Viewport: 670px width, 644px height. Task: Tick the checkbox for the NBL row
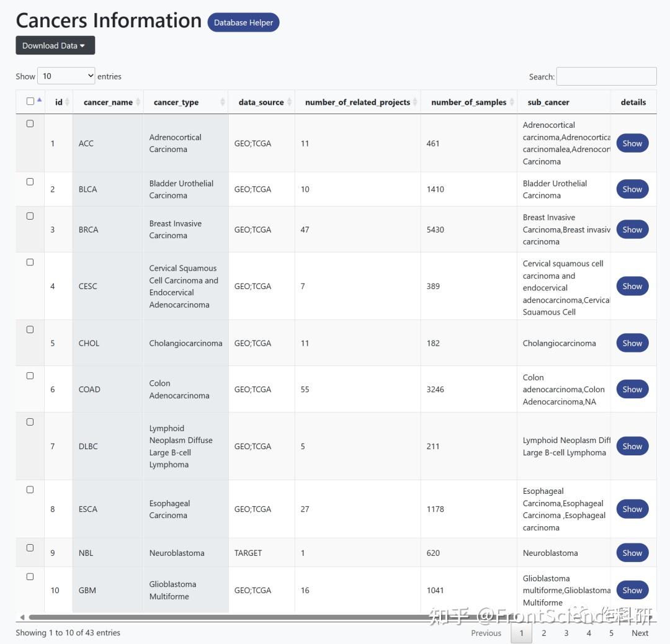pyautogui.click(x=30, y=548)
